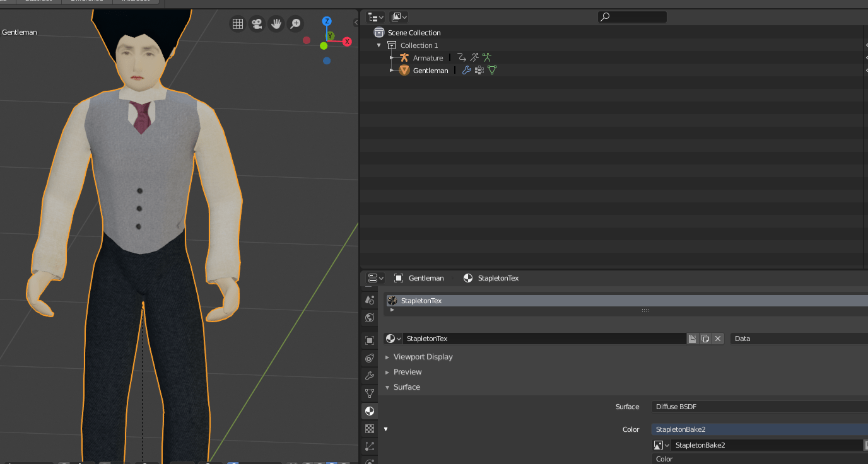
Task: Click the Color StapletonBake2 node button
Action: coord(759,429)
